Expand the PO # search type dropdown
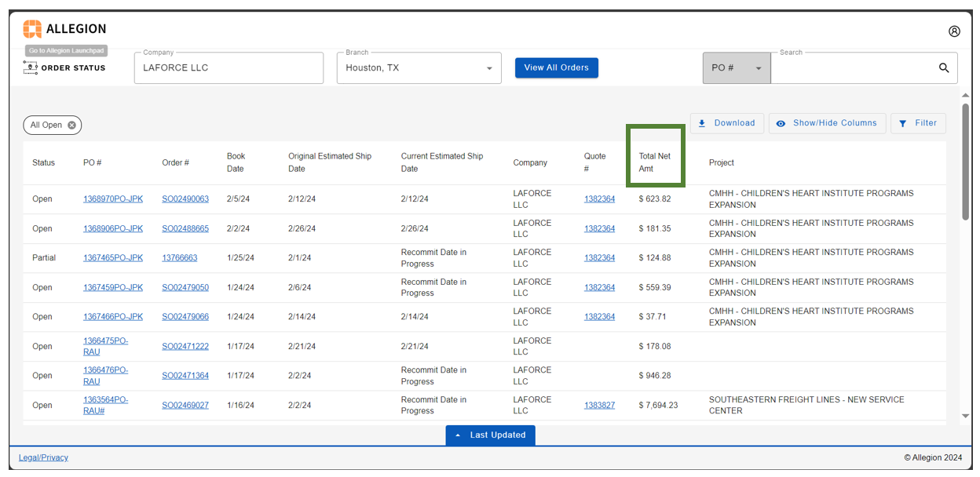 737,68
